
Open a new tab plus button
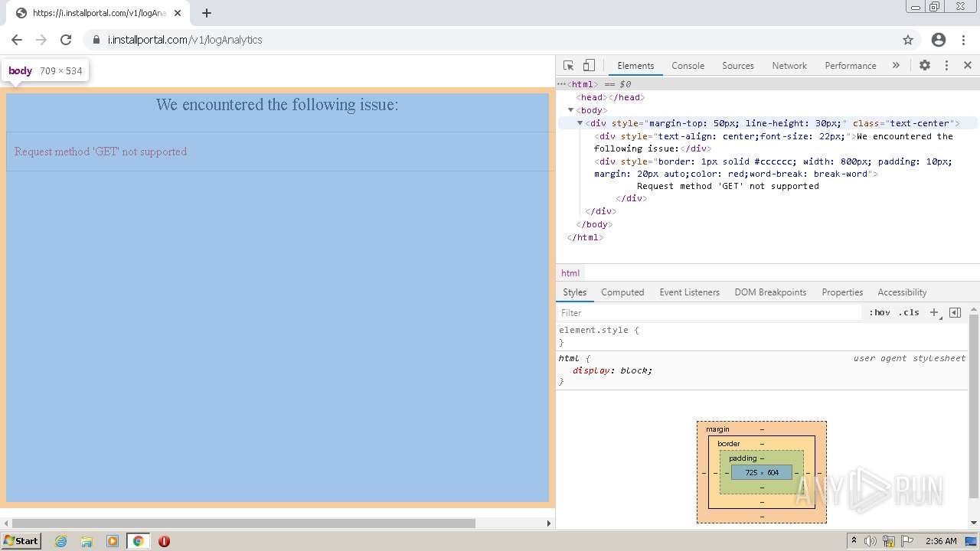pyautogui.click(x=207, y=13)
